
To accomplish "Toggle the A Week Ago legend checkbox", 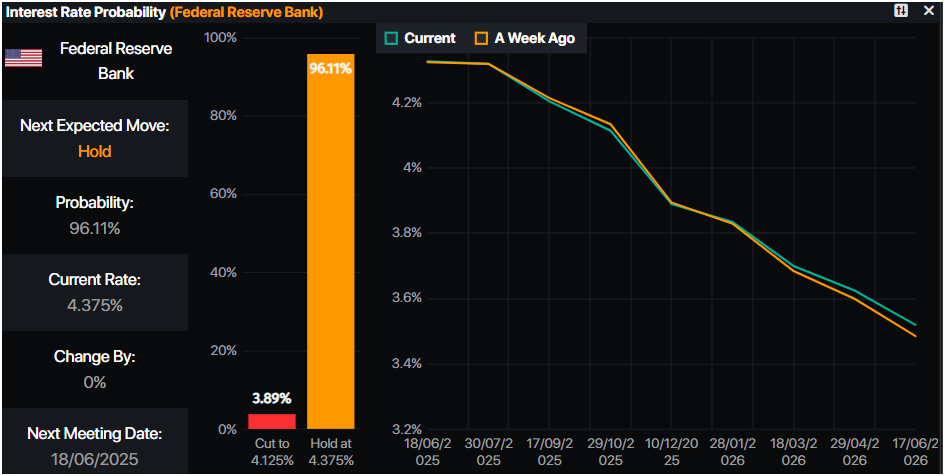I will [481, 39].
